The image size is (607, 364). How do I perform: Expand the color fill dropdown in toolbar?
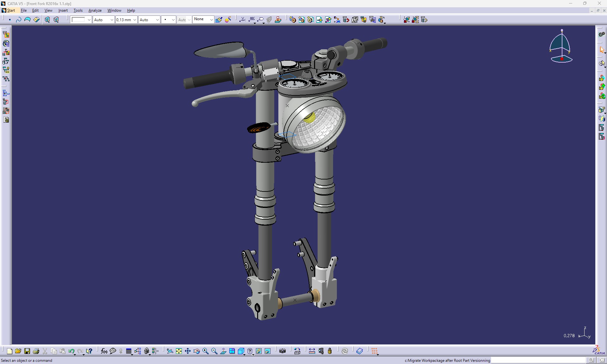click(89, 20)
